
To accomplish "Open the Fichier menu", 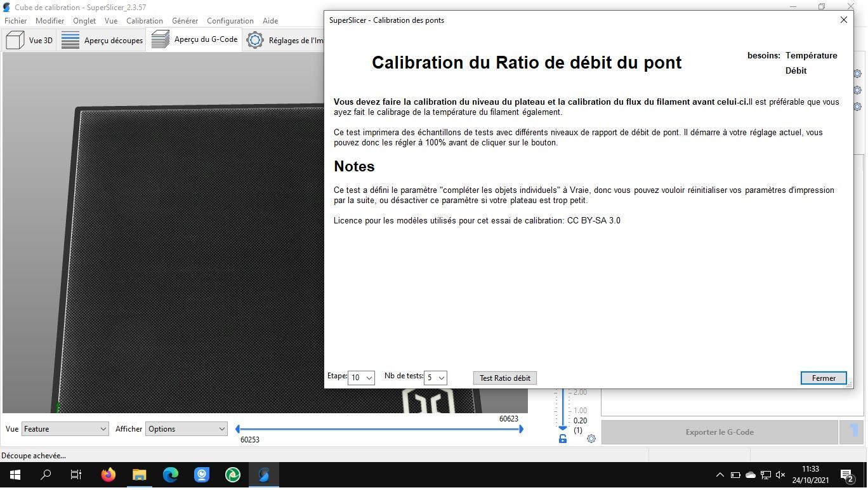I will point(16,20).
